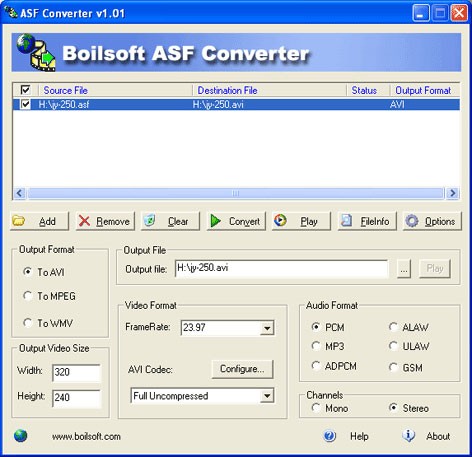Click the Add button with folder icon
This screenshot has width=472, height=457.
tap(39, 221)
